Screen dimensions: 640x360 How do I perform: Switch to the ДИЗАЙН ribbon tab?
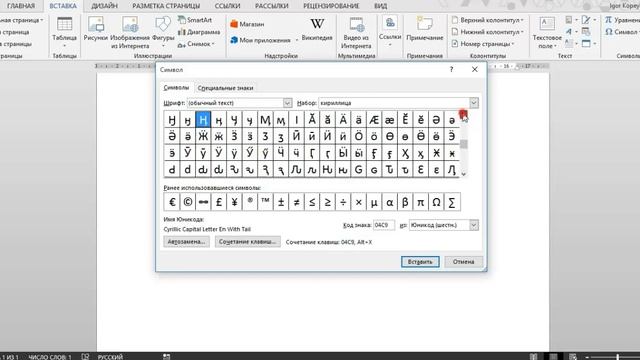click(x=104, y=6)
